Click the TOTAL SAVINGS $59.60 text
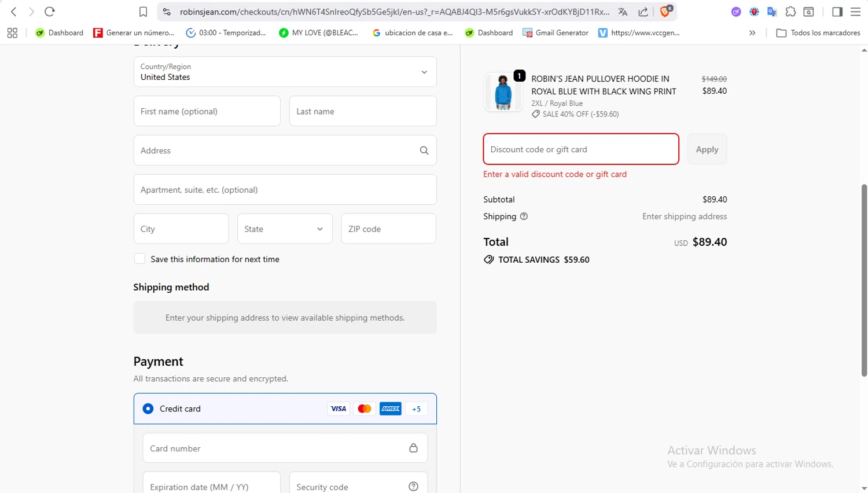868x493 pixels. (544, 260)
